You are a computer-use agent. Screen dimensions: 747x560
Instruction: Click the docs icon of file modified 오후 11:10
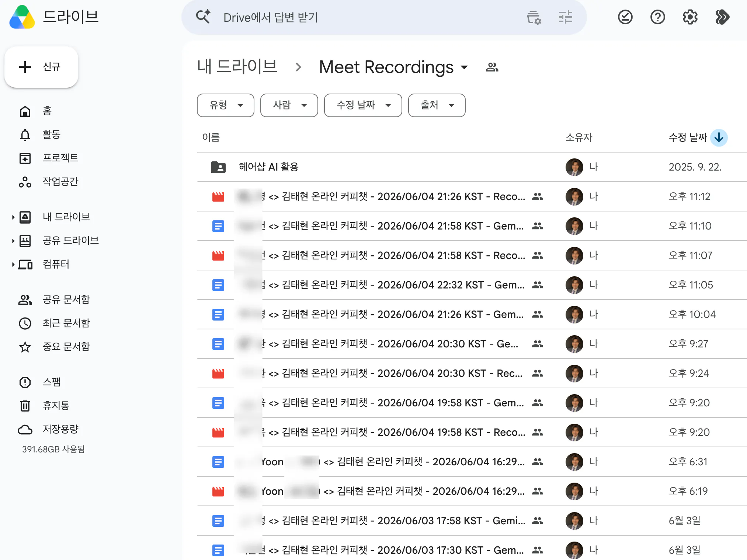218,226
